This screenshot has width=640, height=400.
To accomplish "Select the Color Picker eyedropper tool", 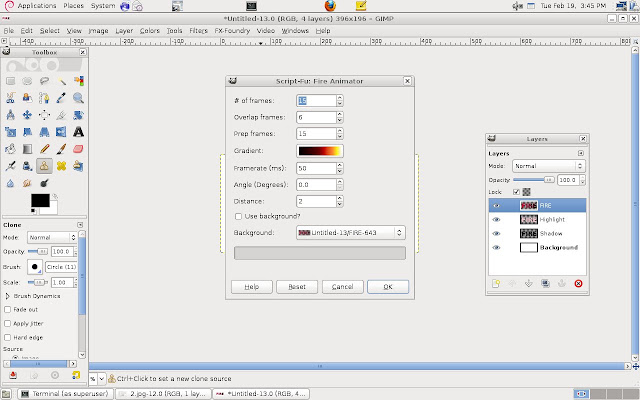I will (x=61, y=98).
